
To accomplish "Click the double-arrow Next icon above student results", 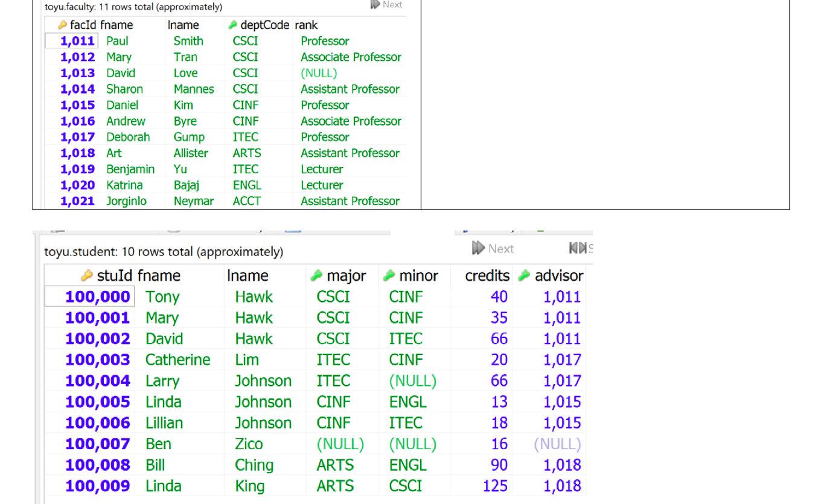I will click(x=478, y=248).
